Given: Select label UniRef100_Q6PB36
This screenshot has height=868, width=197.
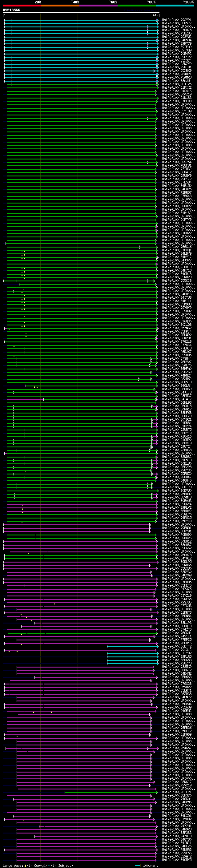Looking at the screenshot, I should [x=176, y=728].
